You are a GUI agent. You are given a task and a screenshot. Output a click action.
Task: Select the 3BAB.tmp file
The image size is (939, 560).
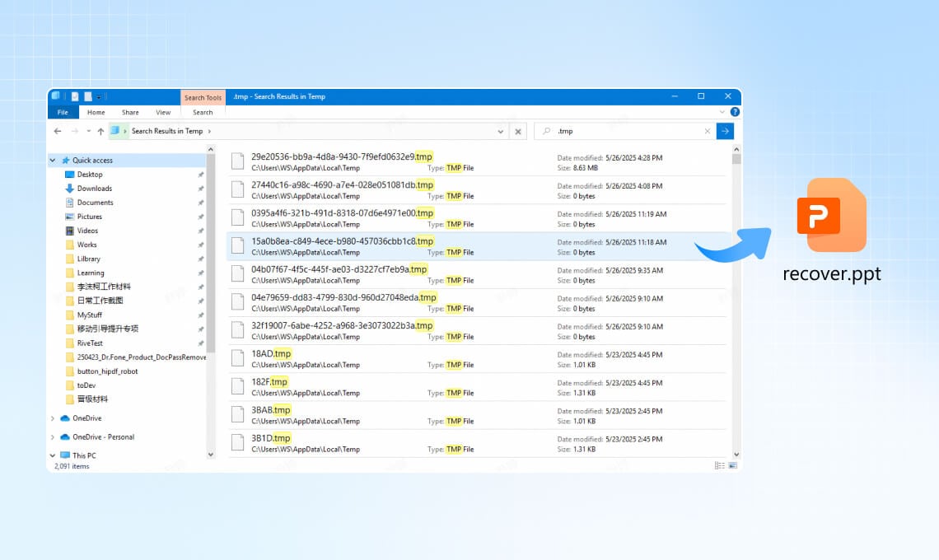click(x=476, y=415)
